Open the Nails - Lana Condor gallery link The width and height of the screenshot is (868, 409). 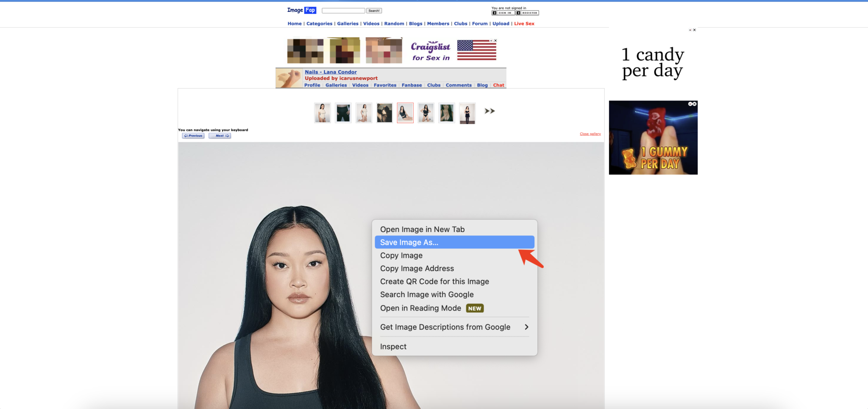330,72
